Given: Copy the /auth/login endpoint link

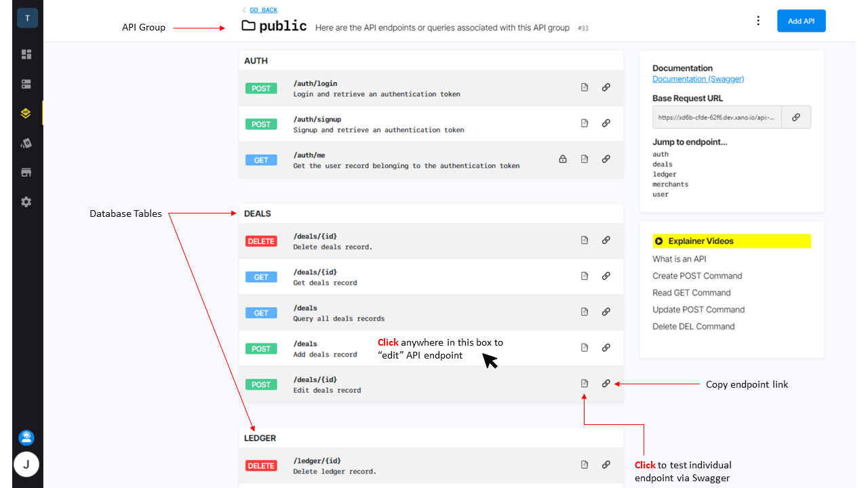Looking at the screenshot, I should pyautogui.click(x=606, y=87).
